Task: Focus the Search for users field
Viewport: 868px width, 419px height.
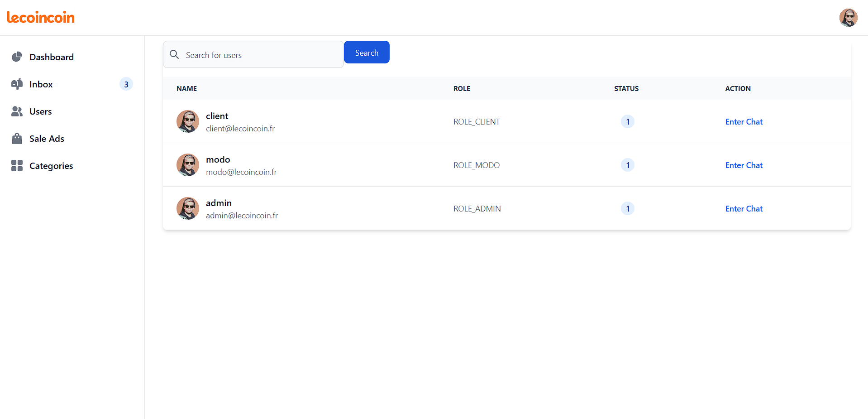Action: 260,55
